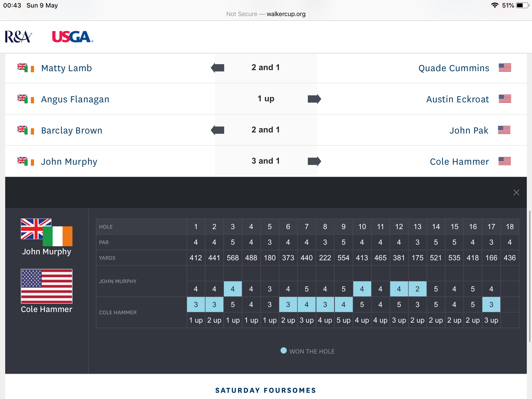
Task: Click Murphy's highlighted score on hole 13
Action: coord(417,289)
